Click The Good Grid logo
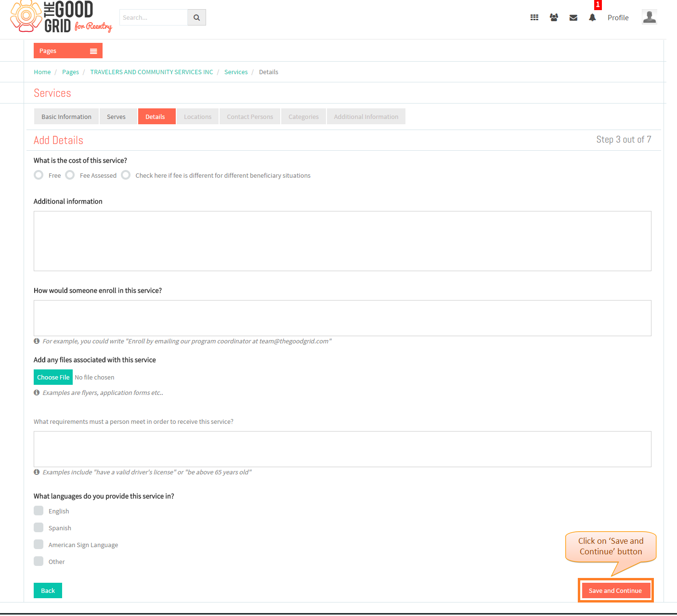Viewport: 677px width, 616px height. click(61, 17)
